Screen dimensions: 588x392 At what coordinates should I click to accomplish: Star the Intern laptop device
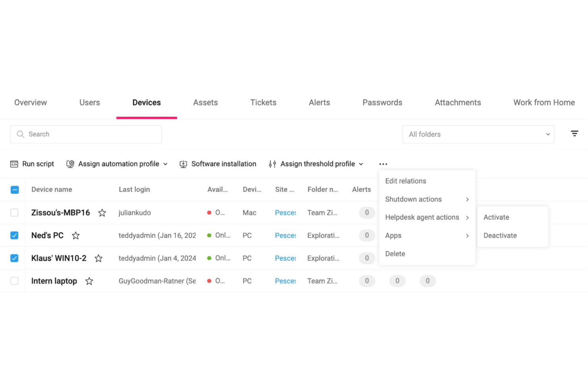(89, 281)
